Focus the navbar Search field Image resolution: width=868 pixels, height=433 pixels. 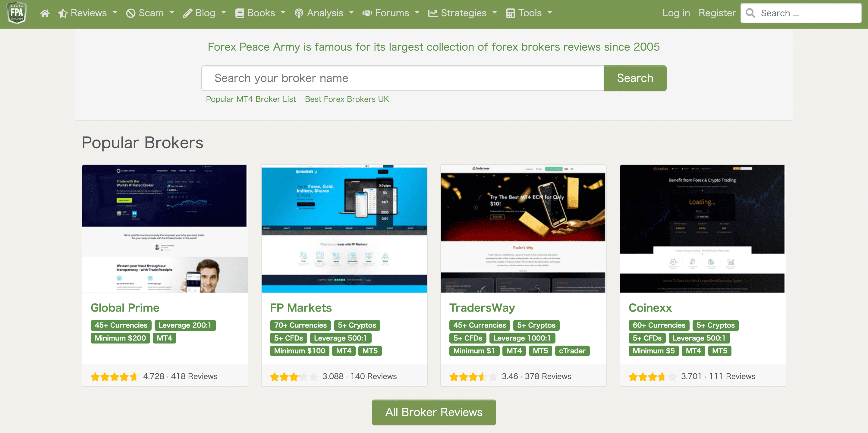tap(801, 13)
